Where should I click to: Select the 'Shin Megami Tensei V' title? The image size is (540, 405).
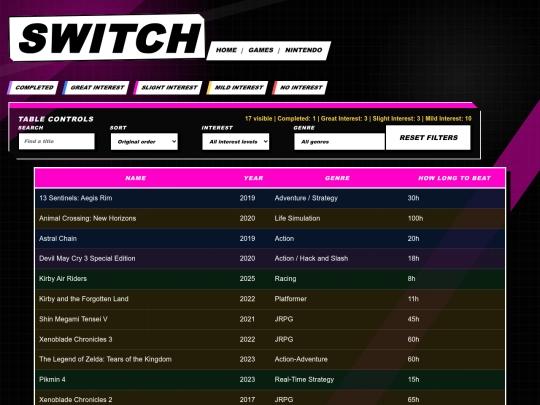pyautogui.click(x=73, y=319)
